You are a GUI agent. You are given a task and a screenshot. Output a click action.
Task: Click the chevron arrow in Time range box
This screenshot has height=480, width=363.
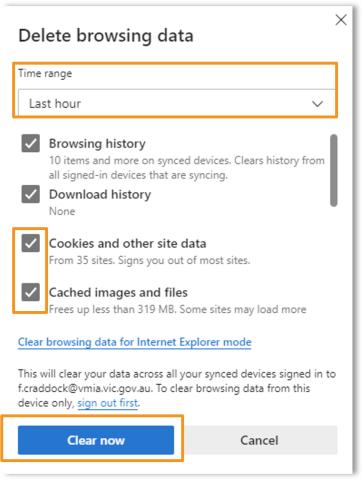(317, 104)
